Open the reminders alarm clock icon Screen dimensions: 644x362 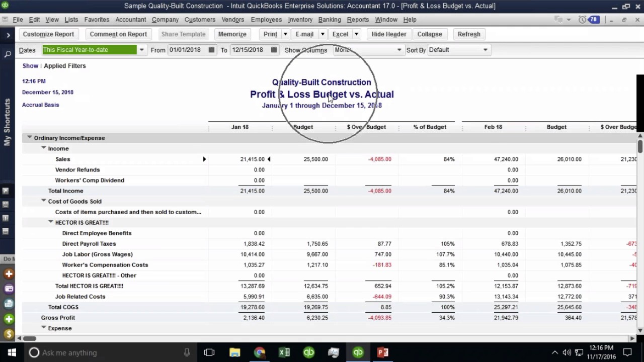[583, 20]
